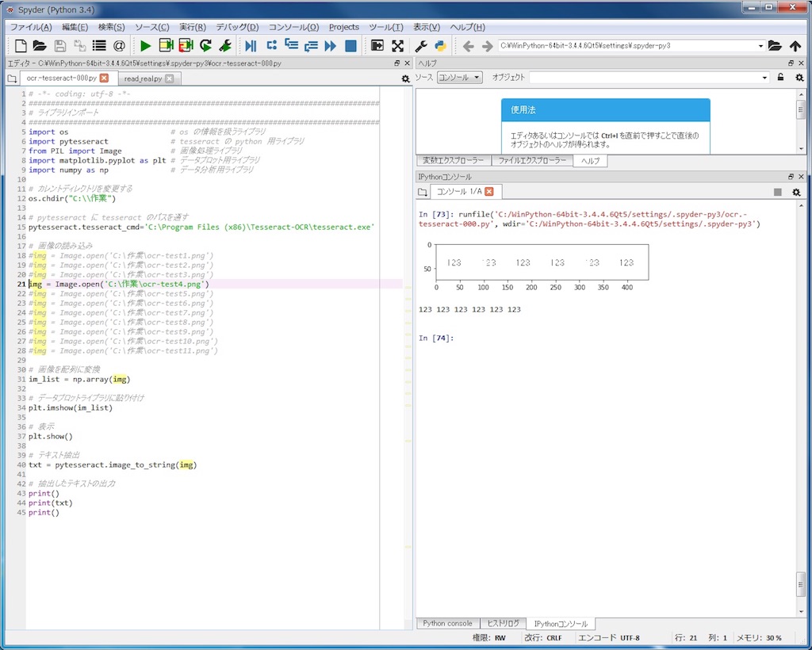This screenshot has width=812, height=650.
Task: Select the ヒストリログ tab
Action: point(503,624)
